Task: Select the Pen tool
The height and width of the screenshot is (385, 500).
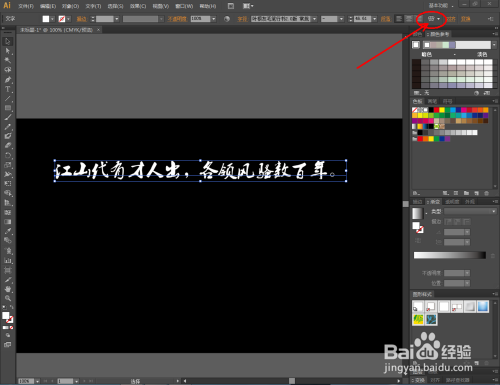Action: click(x=8, y=80)
